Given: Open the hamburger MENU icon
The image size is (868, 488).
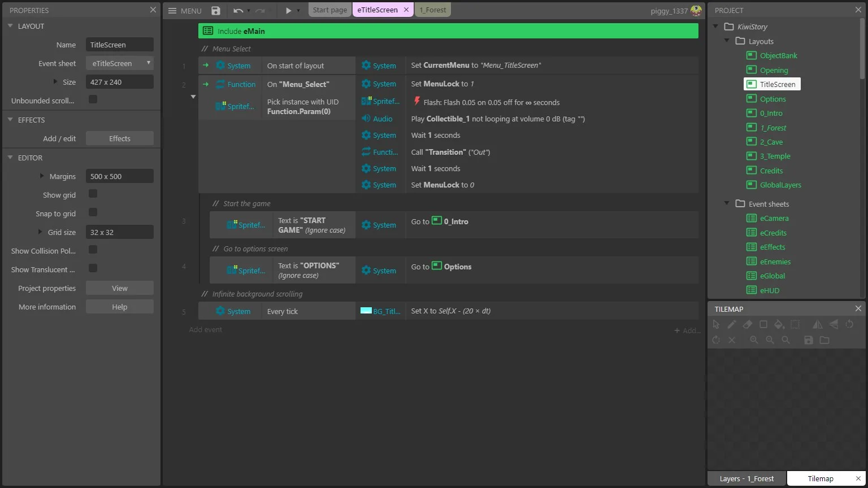Looking at the screenshot, I should [x=172, y=11].
